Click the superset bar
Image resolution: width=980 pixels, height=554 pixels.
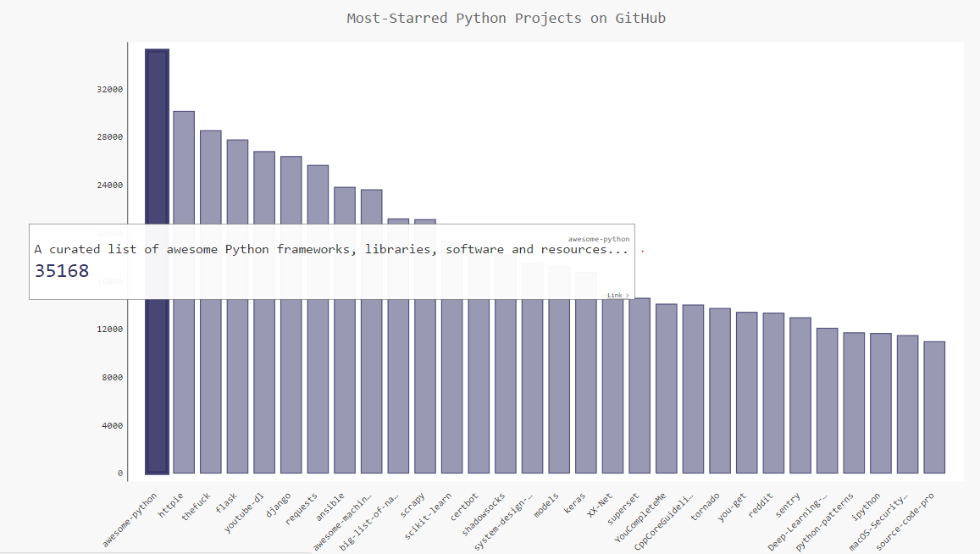[x=640, y=385]
